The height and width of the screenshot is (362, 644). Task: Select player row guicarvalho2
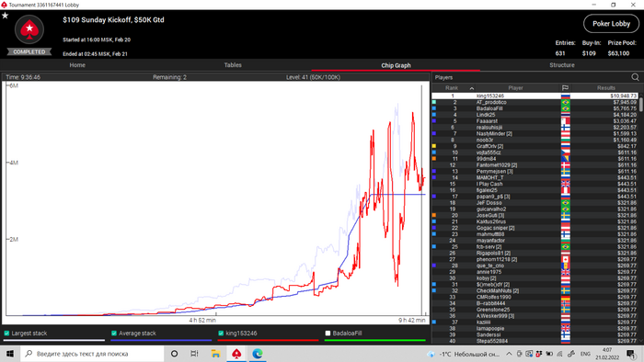(x=535, y=209)
